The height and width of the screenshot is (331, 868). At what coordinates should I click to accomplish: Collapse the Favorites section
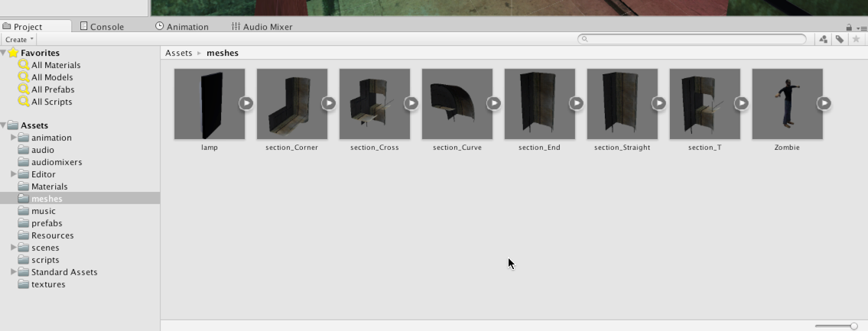tap(3, 54)
